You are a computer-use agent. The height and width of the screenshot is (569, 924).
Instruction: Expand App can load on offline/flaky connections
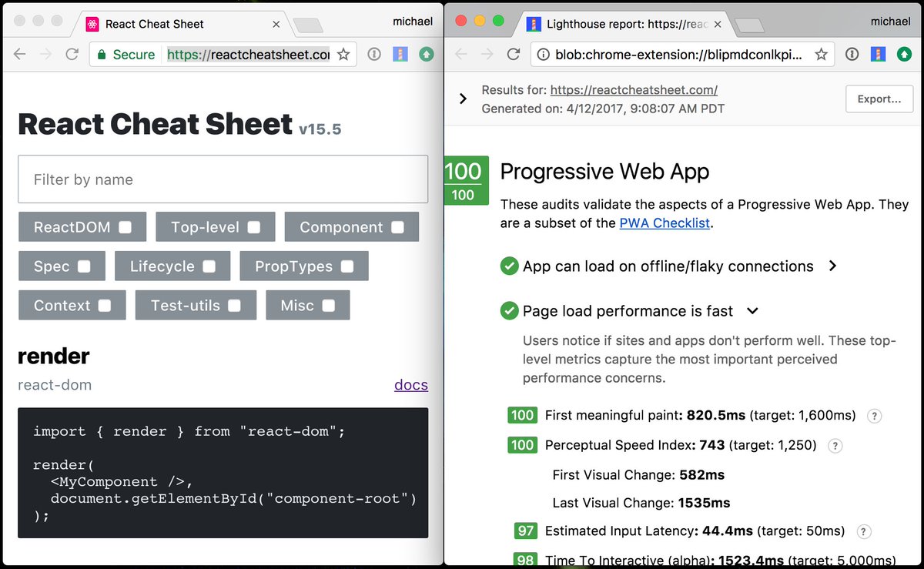tap(832, 266)
